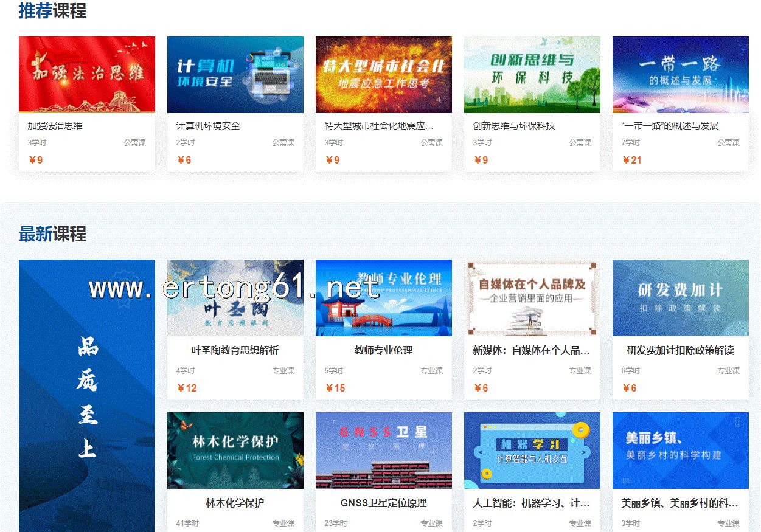Click the 计算机环境安全 course image
Screen dimensions: 761x532
[x=235, y=75]
